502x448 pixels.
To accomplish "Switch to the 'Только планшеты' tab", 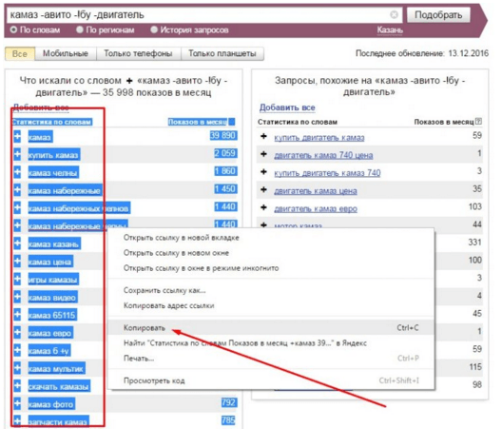I will (222, 53).
